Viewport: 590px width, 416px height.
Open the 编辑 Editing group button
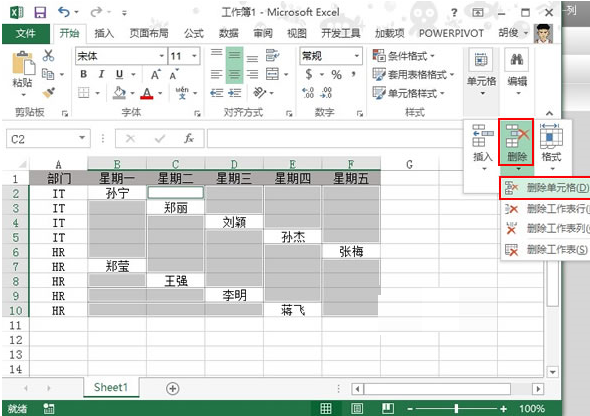point(517,72)
